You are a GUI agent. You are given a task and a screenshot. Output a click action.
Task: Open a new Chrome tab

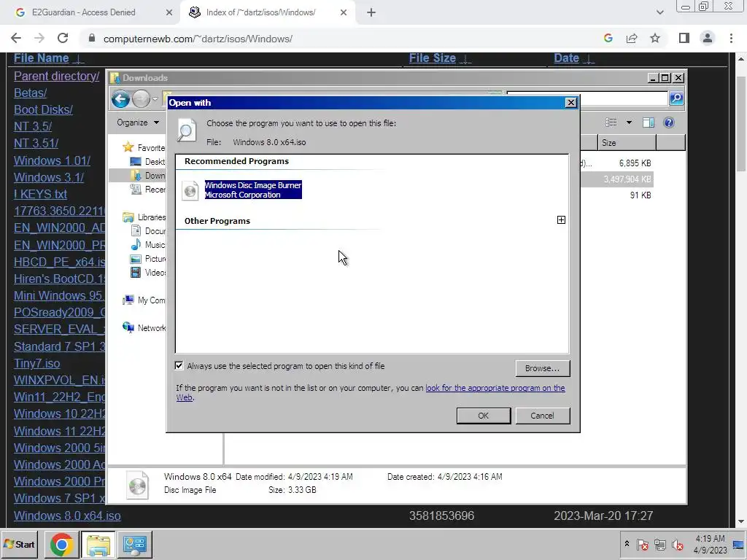[371, 12]
